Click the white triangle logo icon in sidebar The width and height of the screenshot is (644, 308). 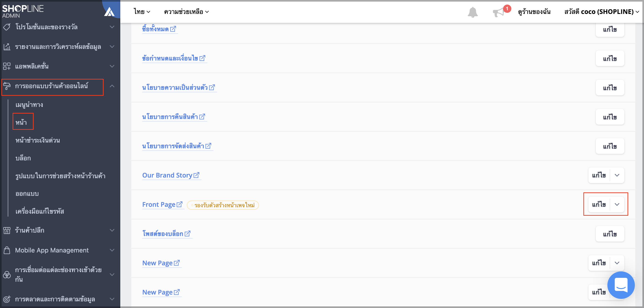pos(109,11)
